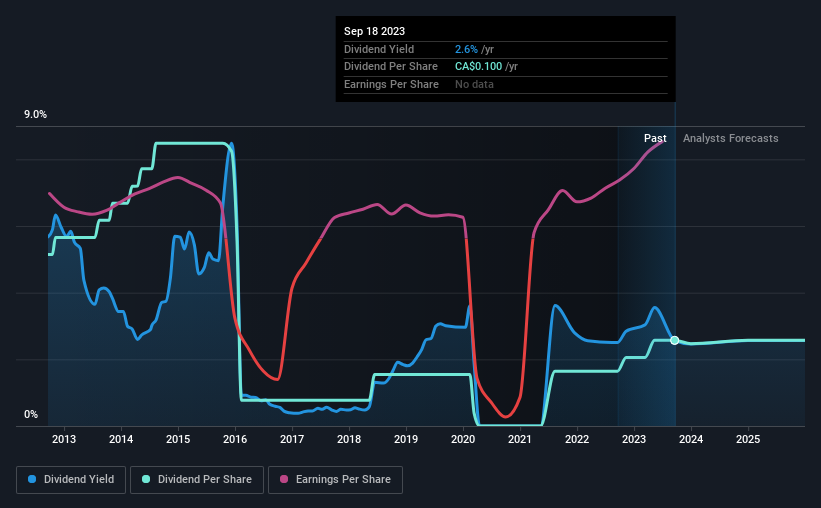
Task: Click the blue Dividend Yield legend dot
Action: (x=32, y=479)
